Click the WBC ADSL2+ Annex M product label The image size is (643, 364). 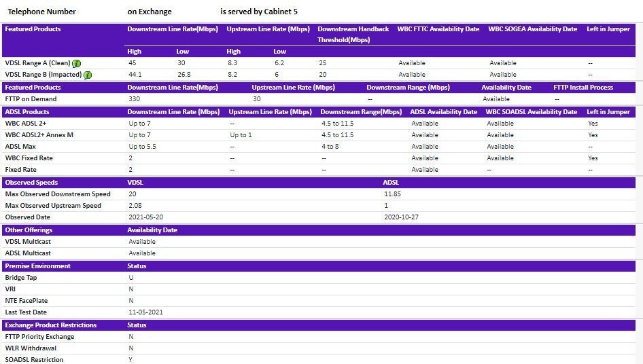pyautogui.click(x=39, y=135)
